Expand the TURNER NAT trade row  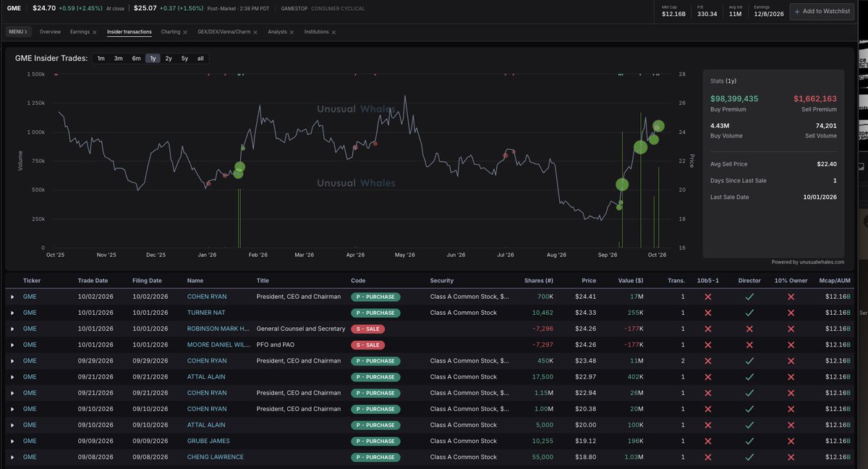[x=12, y=313]
